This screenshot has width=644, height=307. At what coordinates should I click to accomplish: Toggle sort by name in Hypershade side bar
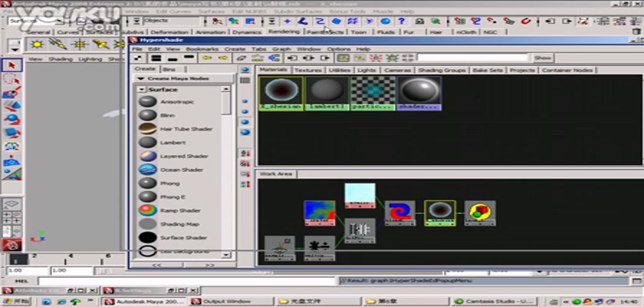tap(245, 153)
